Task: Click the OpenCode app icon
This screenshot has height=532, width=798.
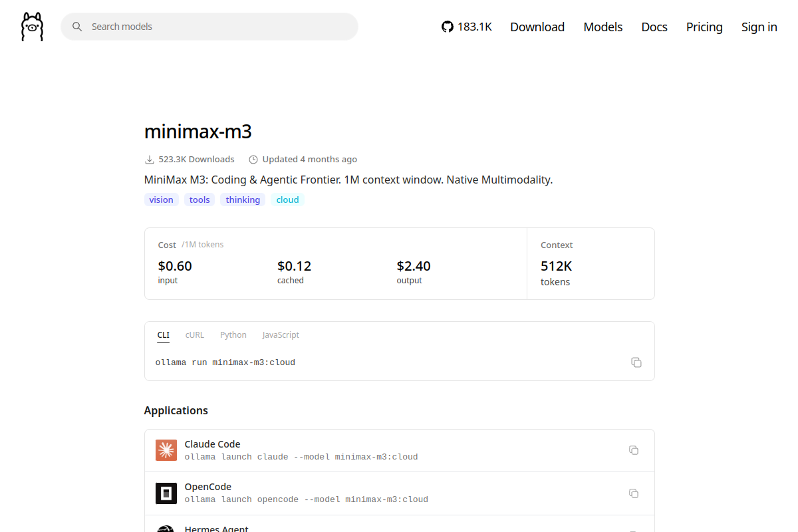Action: (x=166, y=493)
